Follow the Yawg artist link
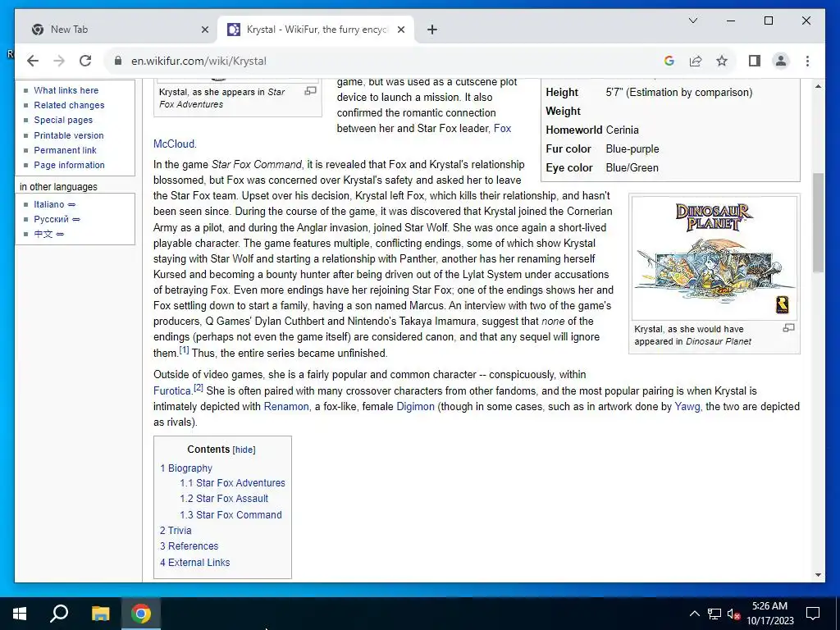Image resolution: width=840 pixels, height=630 pixels. (687, 407)
